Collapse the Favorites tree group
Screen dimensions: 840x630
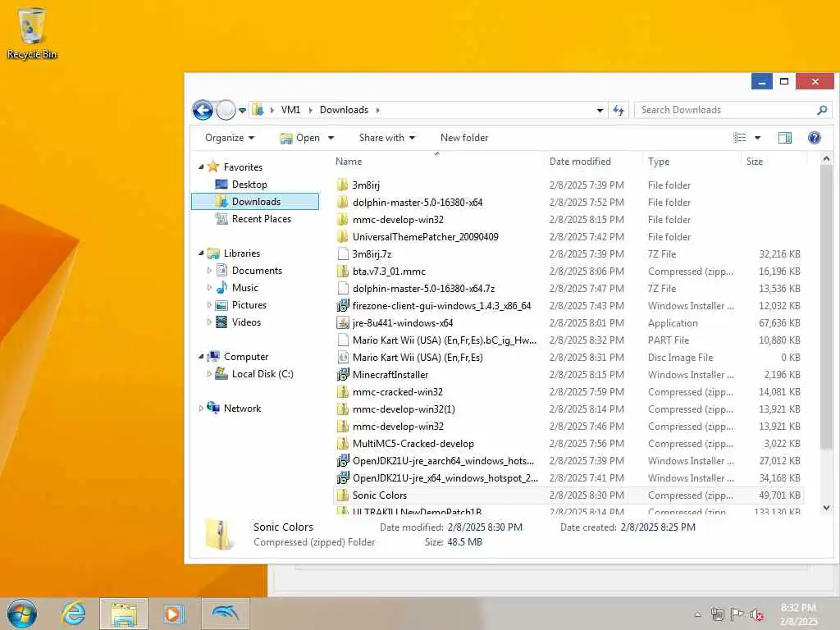point(201,167)
